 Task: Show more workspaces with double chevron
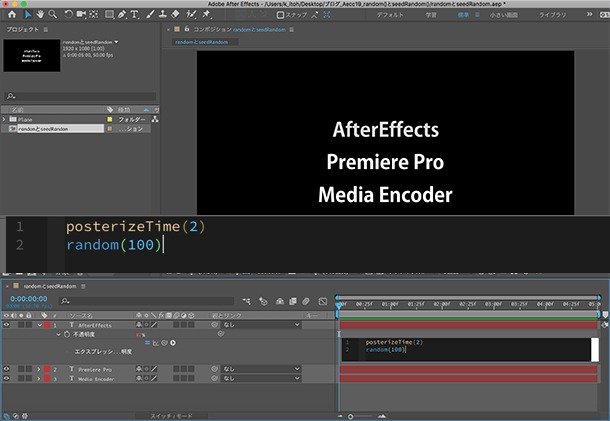pos(589,14)
